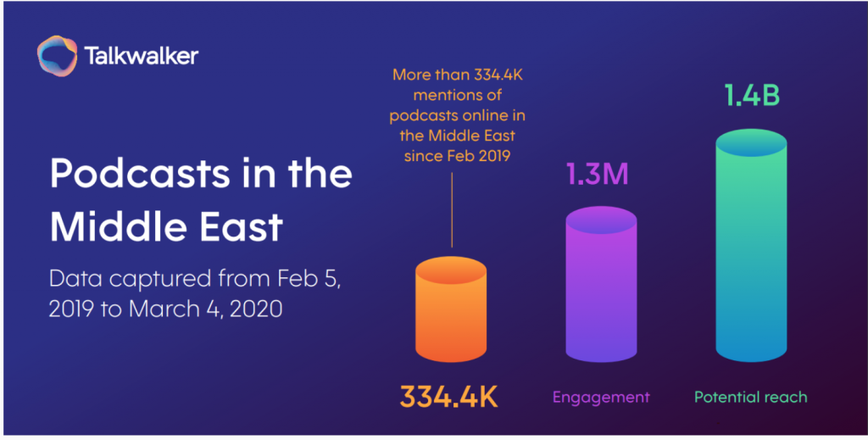Click the elliptical top of purple cylinder
Screen dimensions: 868x440
point(601,220)
